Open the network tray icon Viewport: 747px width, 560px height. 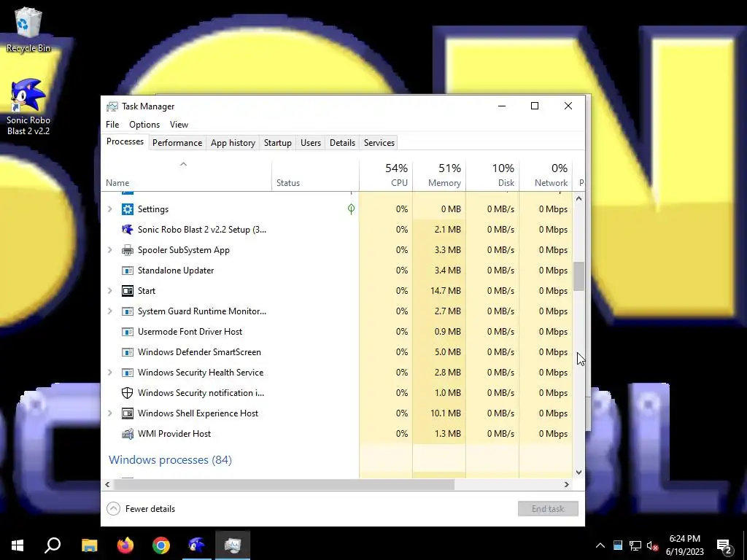tap(635, 545)
